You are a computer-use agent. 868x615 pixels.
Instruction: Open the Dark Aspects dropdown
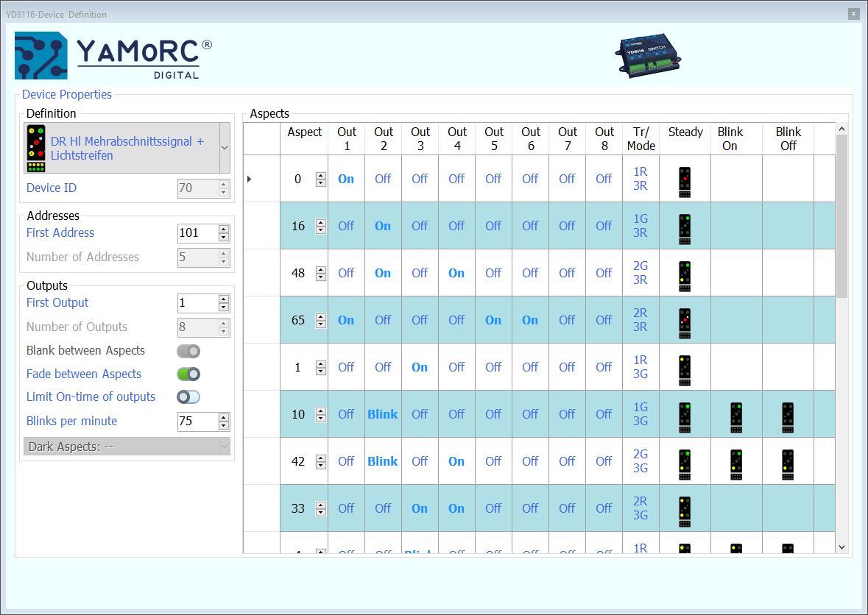[127, 447]
